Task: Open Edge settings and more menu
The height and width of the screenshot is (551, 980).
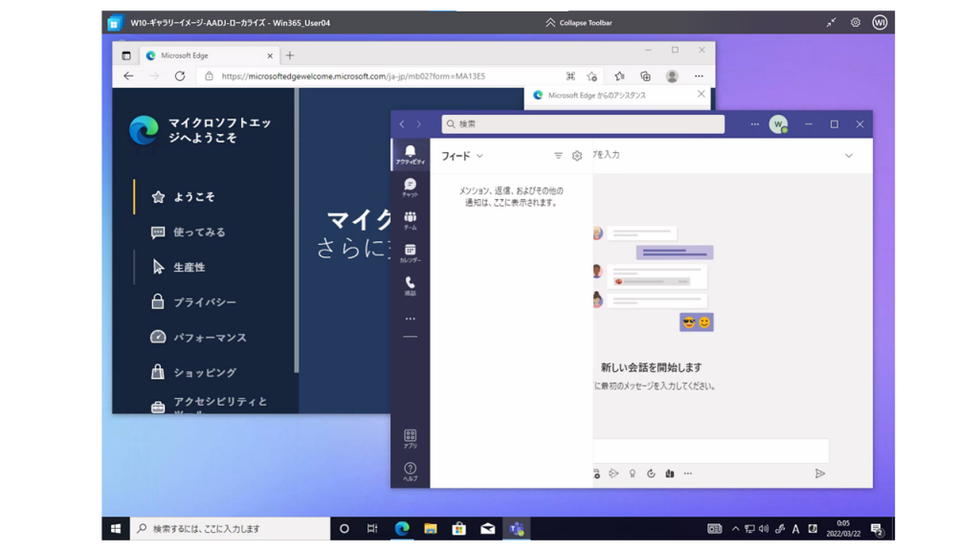Action: point(699,77)
